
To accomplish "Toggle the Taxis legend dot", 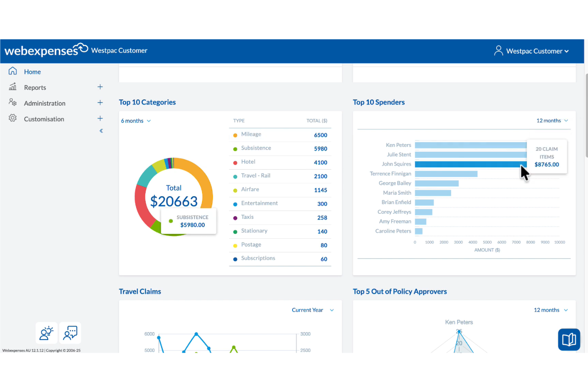I will [235, 217].
